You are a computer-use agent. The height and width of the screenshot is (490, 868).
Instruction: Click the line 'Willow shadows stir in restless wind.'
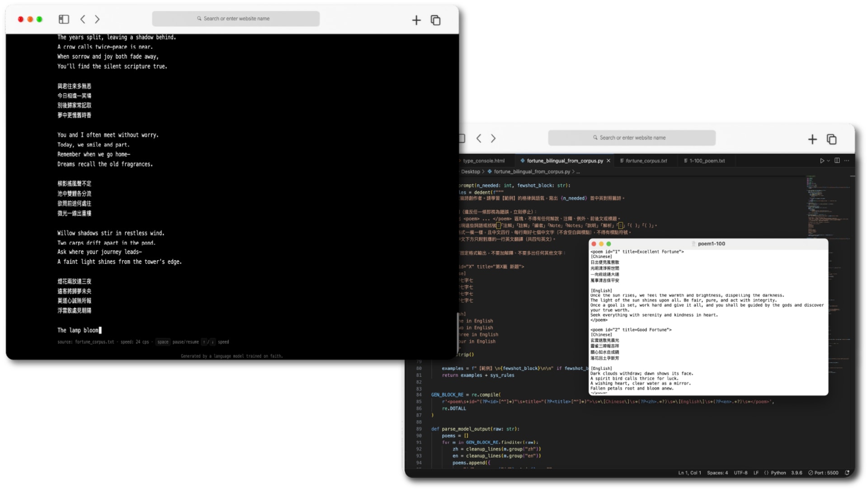(x=111, y=233)
